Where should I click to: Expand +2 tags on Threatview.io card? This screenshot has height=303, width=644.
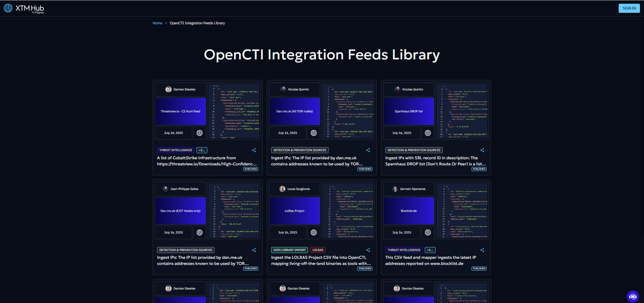pos(202,150)
